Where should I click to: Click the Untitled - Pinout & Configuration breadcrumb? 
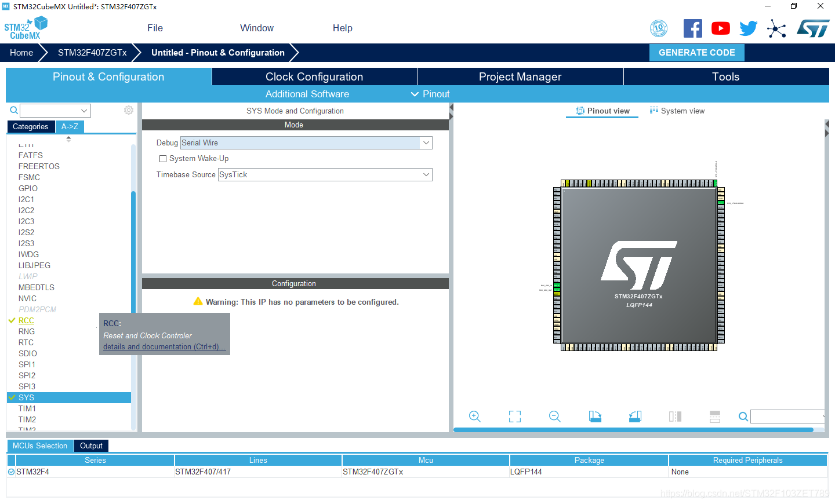(x=218, y=53)
